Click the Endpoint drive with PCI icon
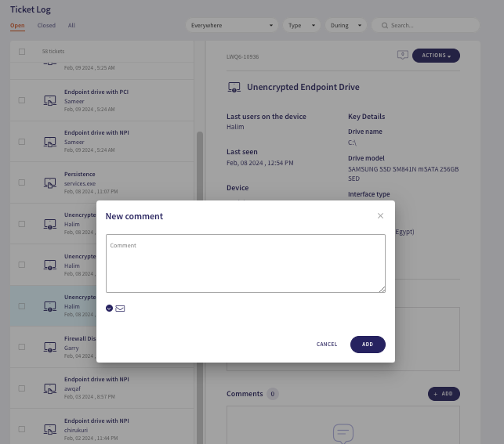Viewport: 504px width, 444px height. [x=49, y=100]
